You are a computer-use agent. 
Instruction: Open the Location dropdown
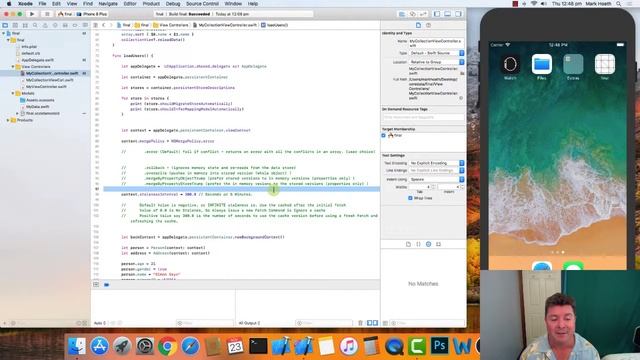[x=436, y=62]
